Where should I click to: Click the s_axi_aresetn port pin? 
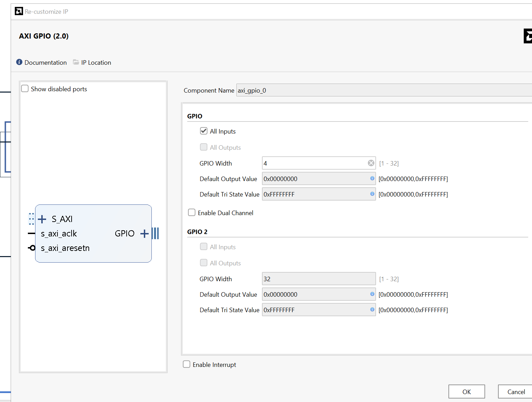pos(32,248)
